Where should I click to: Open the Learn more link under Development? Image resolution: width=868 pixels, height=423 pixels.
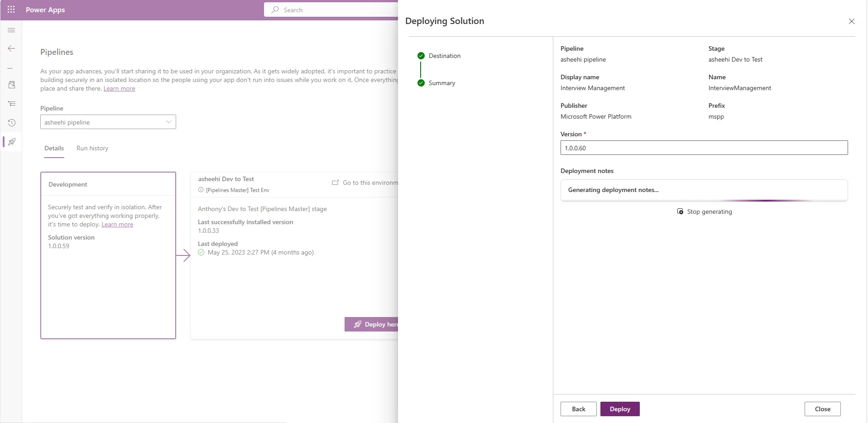coord(117,224)
